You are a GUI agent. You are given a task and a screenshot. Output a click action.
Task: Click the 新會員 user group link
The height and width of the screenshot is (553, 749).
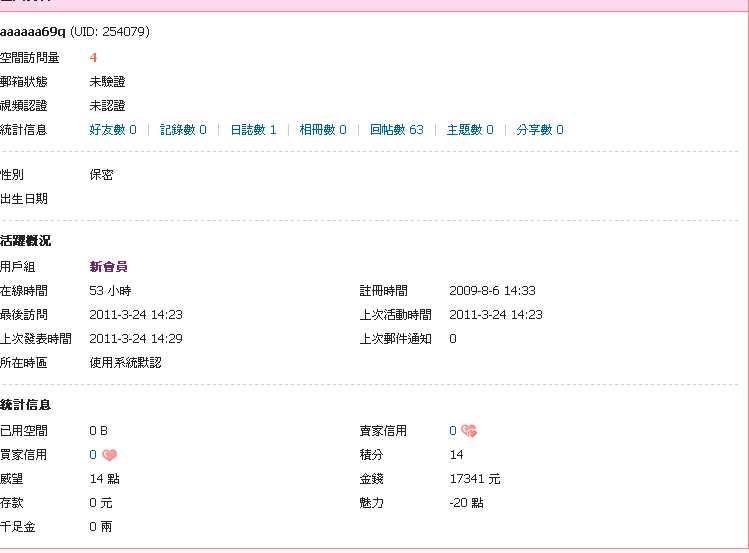(108, 267)
